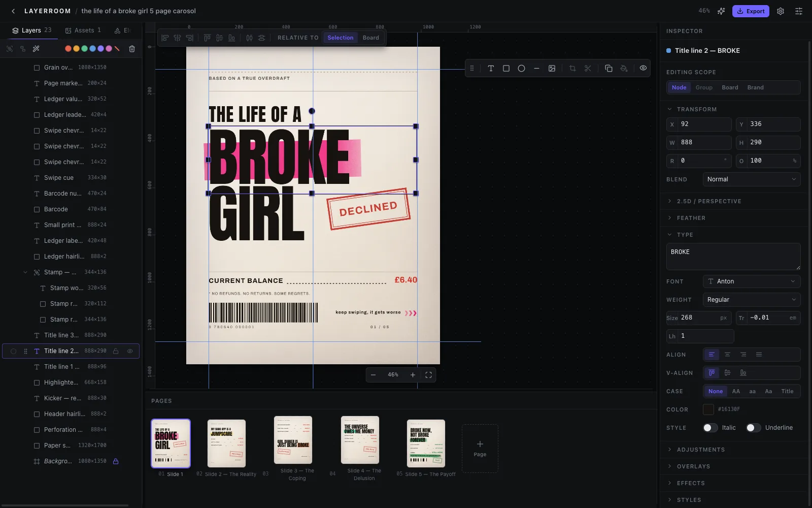
Task: Click the scissors cut tool
Action: [588, 69]
